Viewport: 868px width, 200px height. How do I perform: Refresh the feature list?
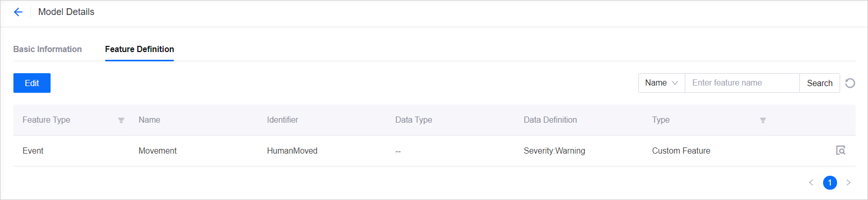850,83
